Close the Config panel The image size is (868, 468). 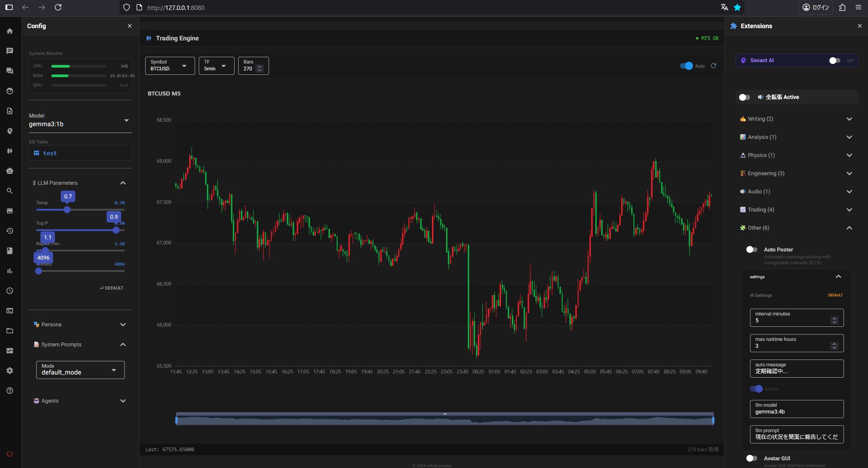(x=130, y=26)
